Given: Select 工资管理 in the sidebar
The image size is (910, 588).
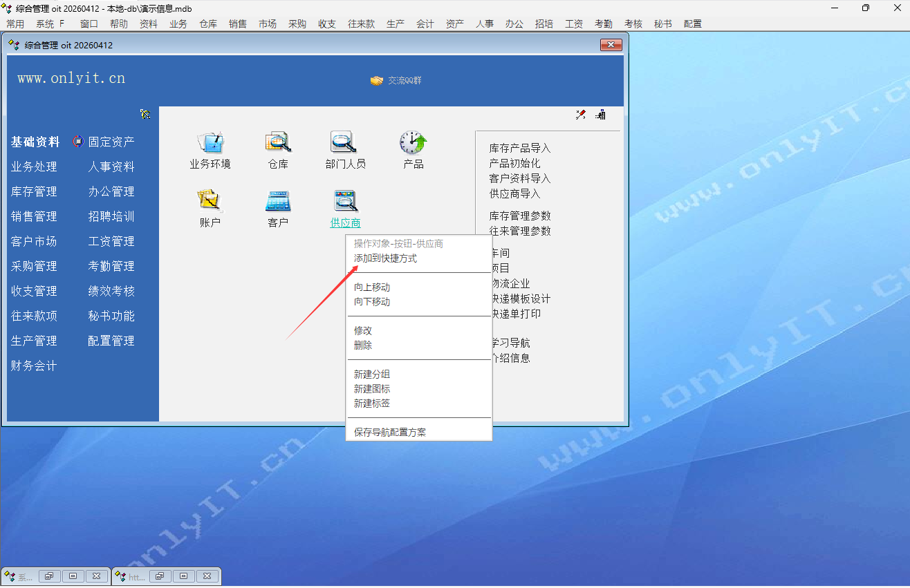Looking at the screenshot, I should [111, 241].
